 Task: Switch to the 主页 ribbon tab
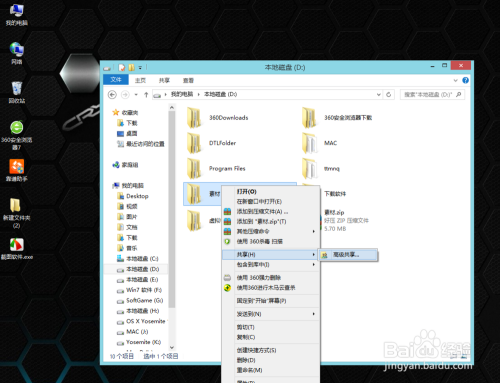[x=140, y=80]
